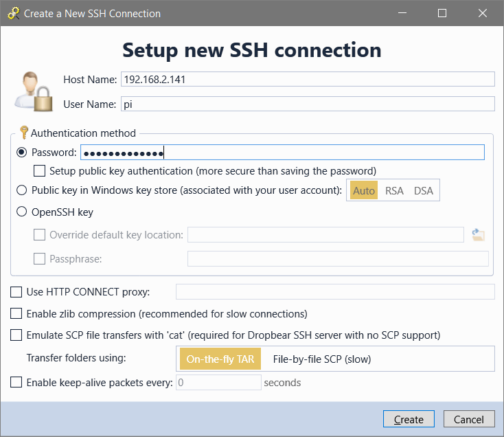Image resolution: width=504 pixels, height=437 pixels.
Task: Click the 'Transfer folders using:' label
Action: click(76, 358)
